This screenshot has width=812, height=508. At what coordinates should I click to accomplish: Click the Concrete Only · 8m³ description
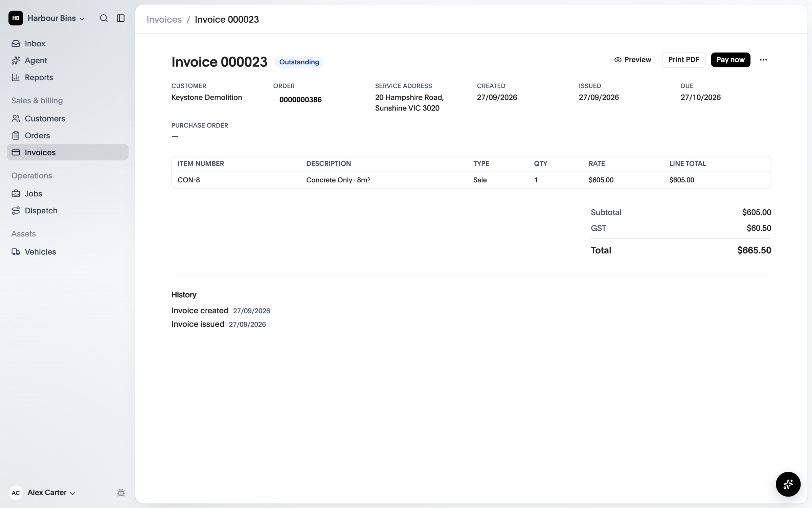[x=338, y=180]
